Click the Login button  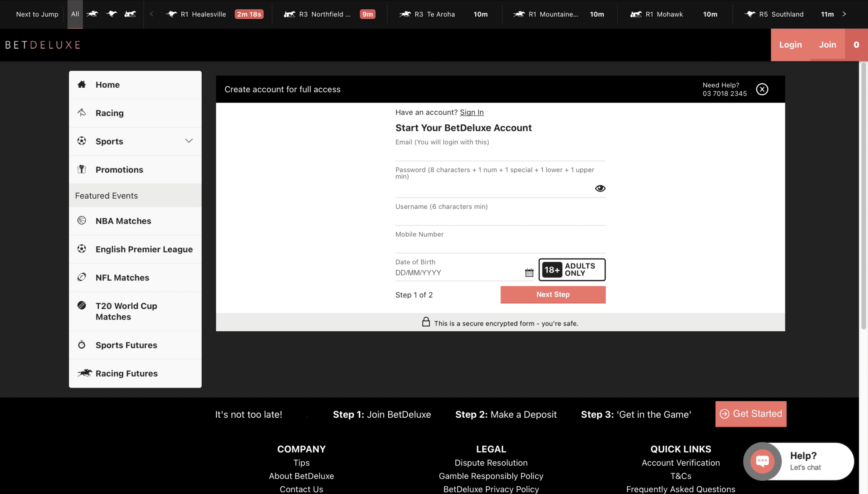coord(790,45)
